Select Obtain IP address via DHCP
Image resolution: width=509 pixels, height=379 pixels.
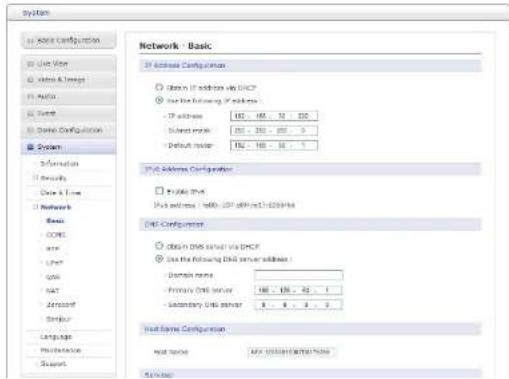pos(159,87)
